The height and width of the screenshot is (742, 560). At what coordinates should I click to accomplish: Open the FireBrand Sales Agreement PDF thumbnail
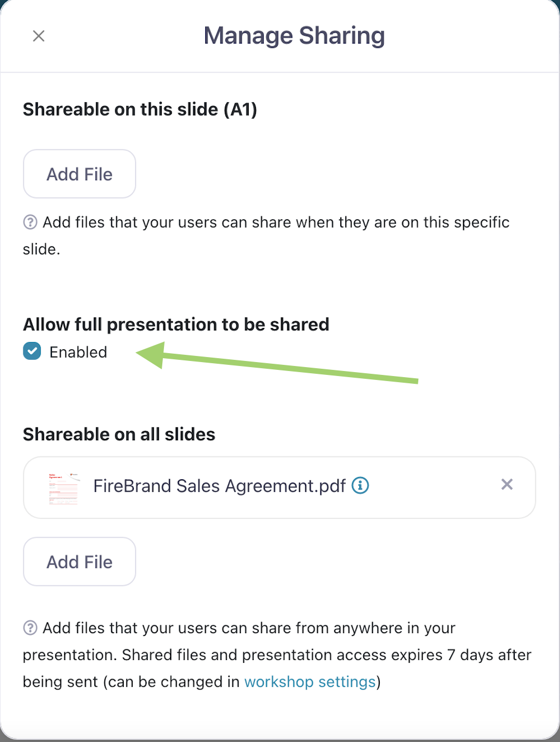coord(64,488)
